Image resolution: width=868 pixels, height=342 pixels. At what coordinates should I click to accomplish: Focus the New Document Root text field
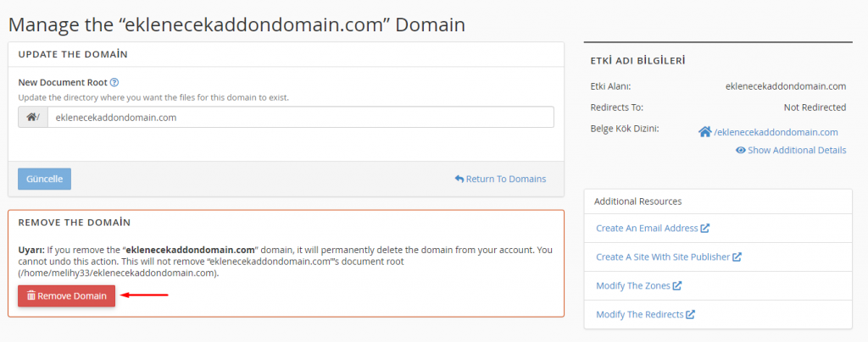(x=300, y=118)
